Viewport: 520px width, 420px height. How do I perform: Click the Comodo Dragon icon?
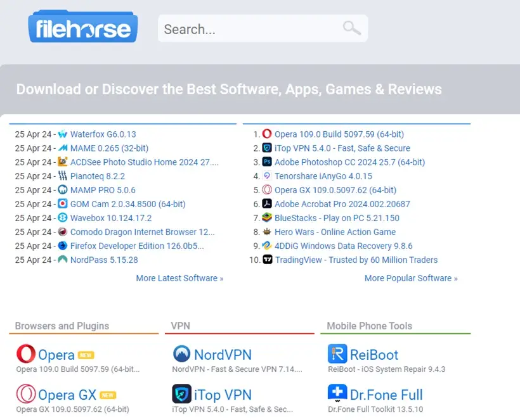pyautogui.click(x=63, y=231)
